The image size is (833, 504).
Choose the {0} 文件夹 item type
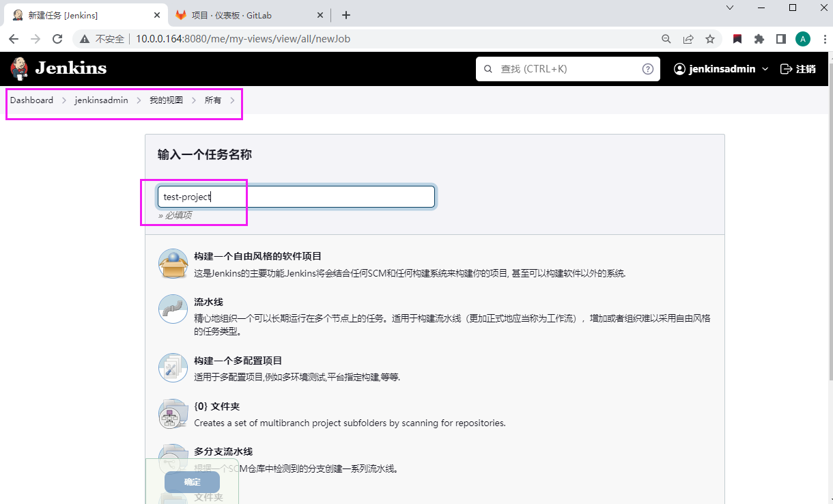point(216,406)
